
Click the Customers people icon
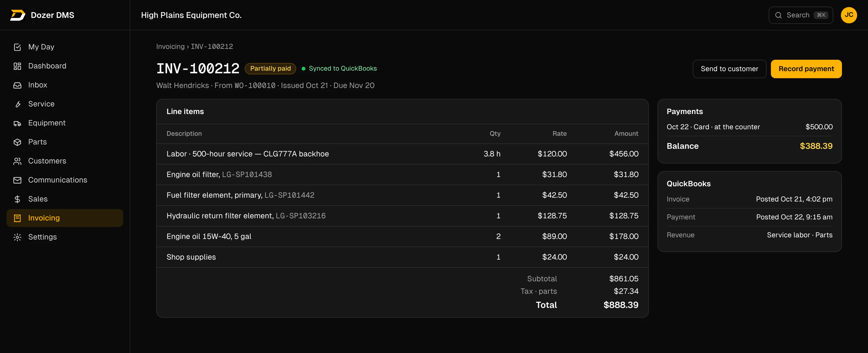click(x=17, y=161)
